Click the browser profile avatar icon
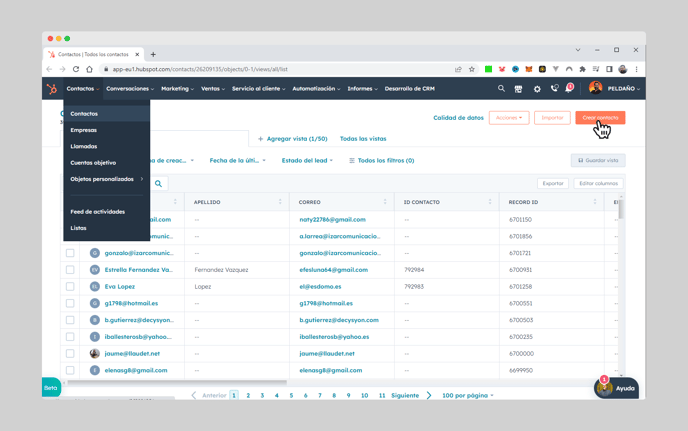Screen dimensions: 688x431 623,69
